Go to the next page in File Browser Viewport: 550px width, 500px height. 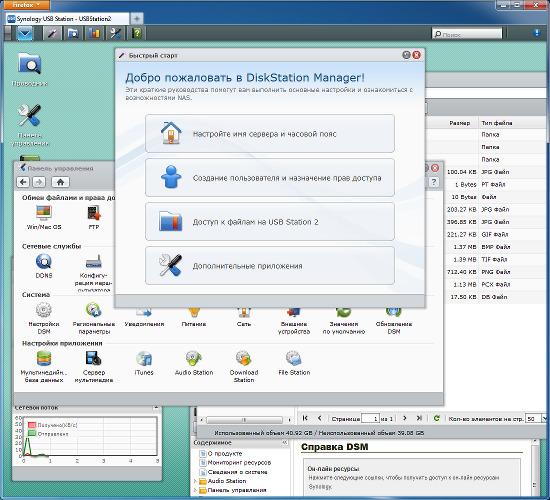coord(404,418)
